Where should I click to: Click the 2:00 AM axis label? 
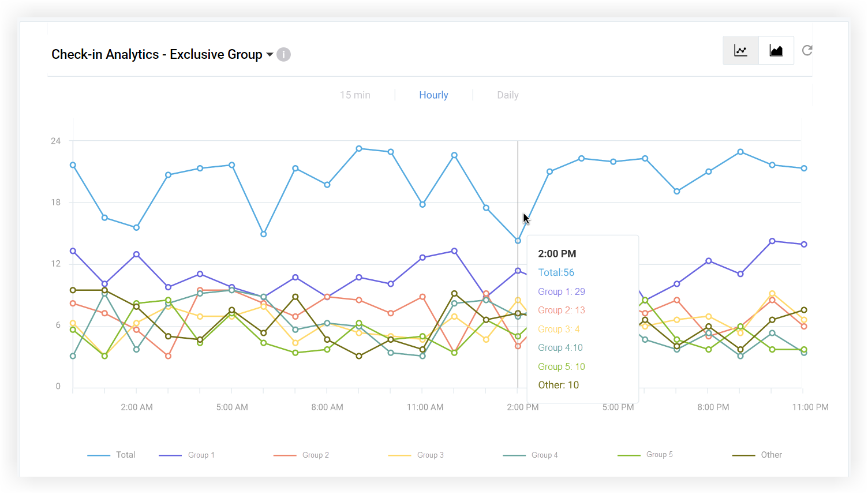pos(137,407)
